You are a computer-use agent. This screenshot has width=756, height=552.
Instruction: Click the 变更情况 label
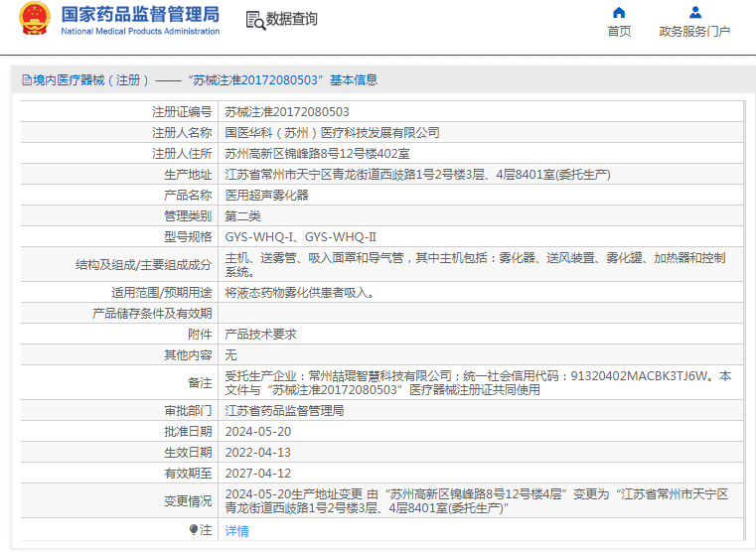point(188,501)
